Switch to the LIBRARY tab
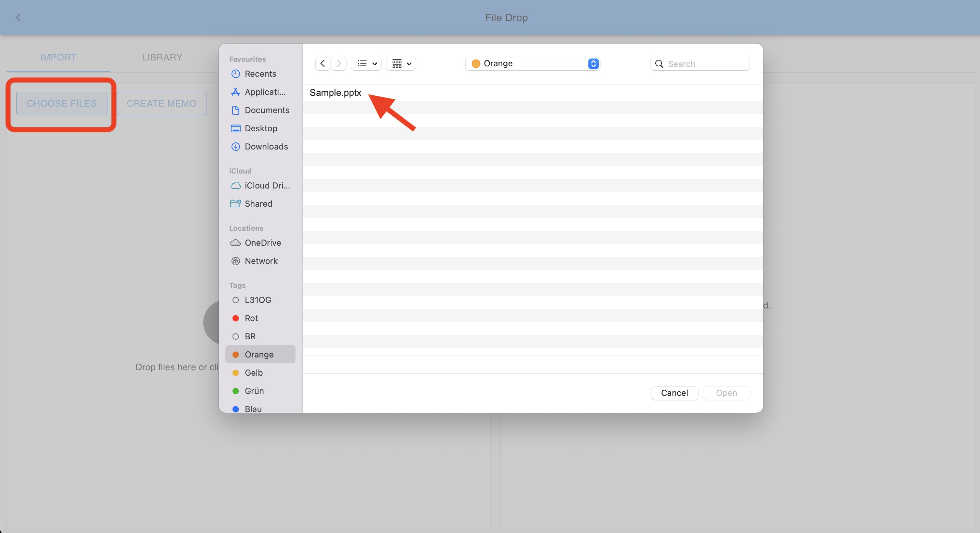The image size is (980, 533). click(162, 57)
